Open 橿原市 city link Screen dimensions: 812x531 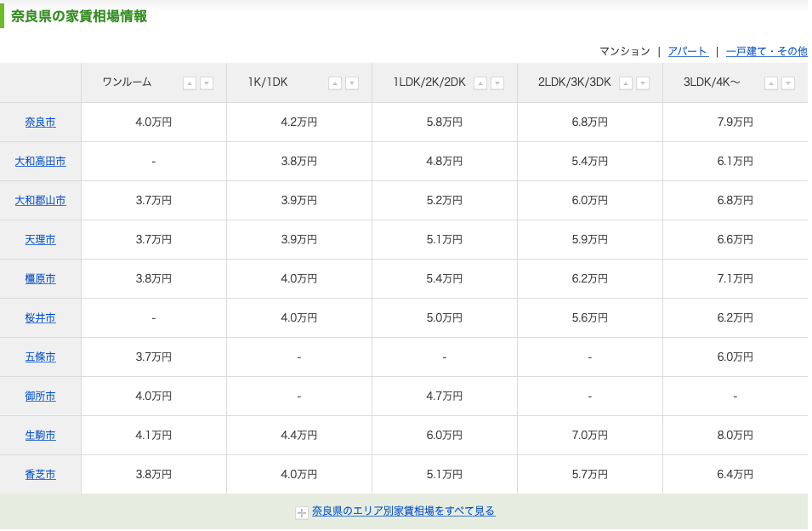point(41,279)
